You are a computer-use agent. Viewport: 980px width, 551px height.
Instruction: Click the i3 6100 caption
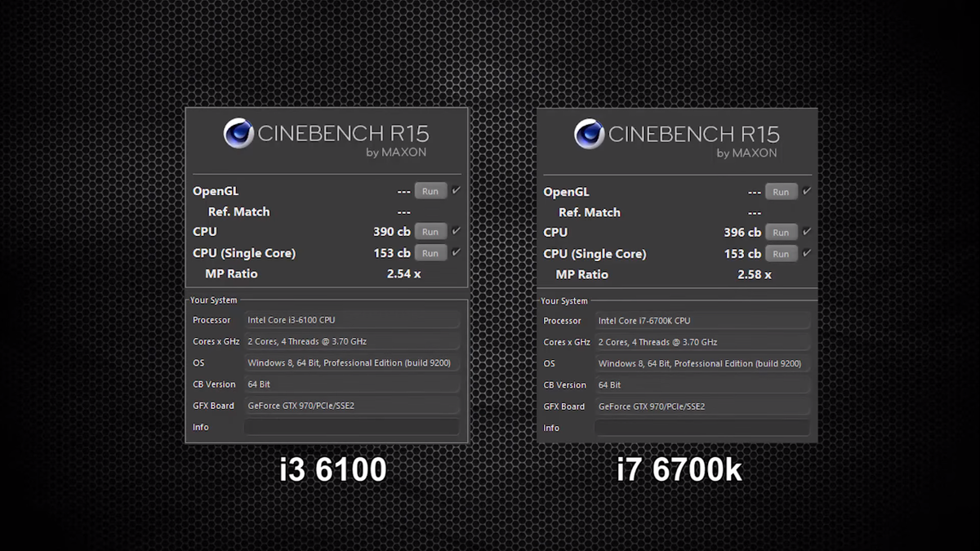(x=332, y=470)
